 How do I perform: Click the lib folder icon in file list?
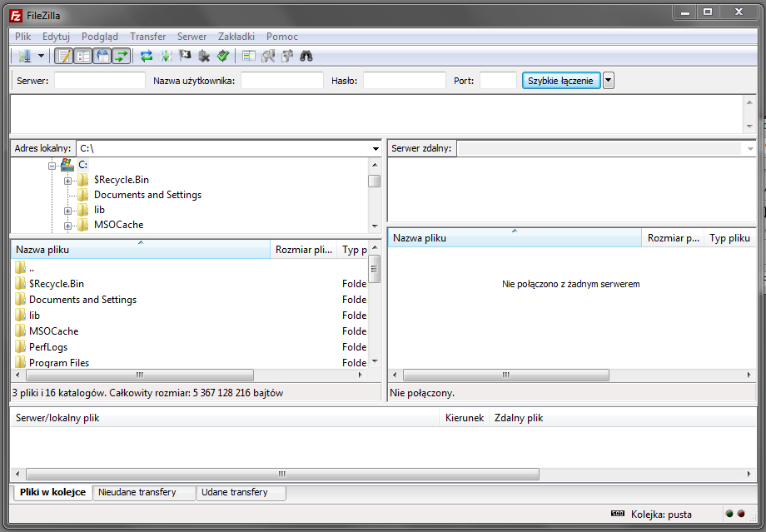point(20,315)
